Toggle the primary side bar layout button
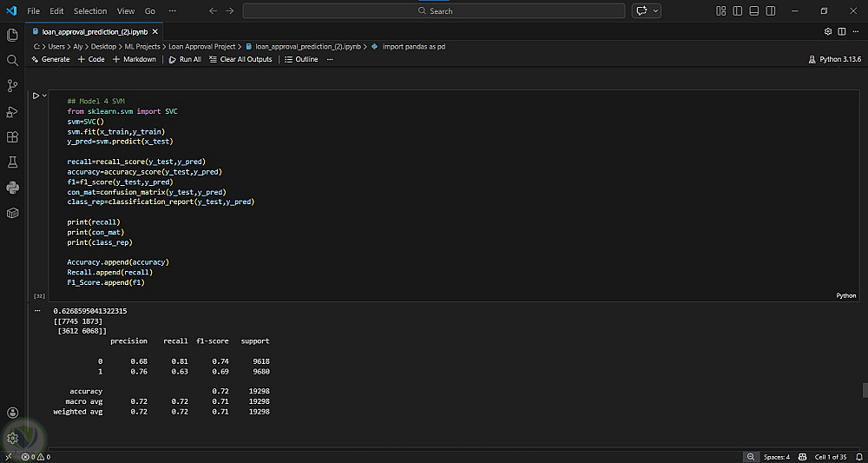Screen dimensions: 868x463 (738, 10)
